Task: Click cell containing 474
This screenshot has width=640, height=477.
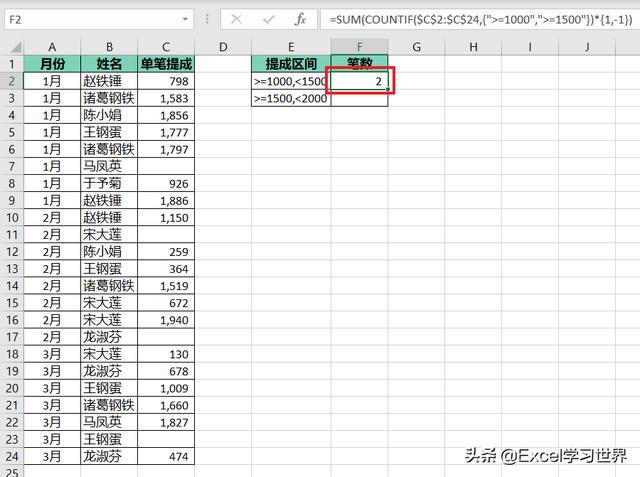Action: (166, 456)
